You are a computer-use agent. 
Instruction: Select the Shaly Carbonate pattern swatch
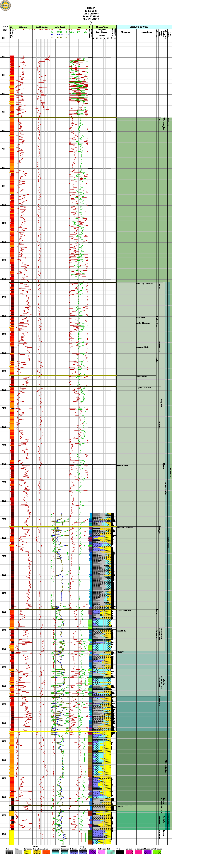pos(64,852)
